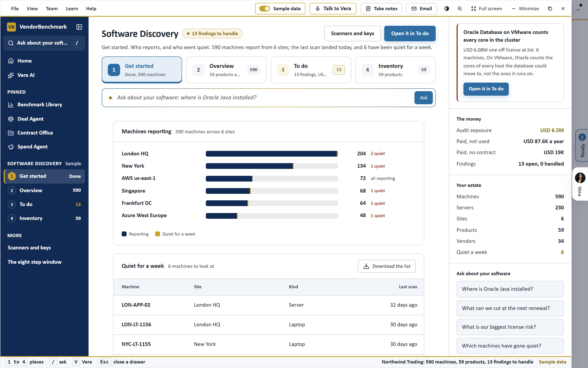
Task: Click the restore window icon
Action: tap(550, 9)
